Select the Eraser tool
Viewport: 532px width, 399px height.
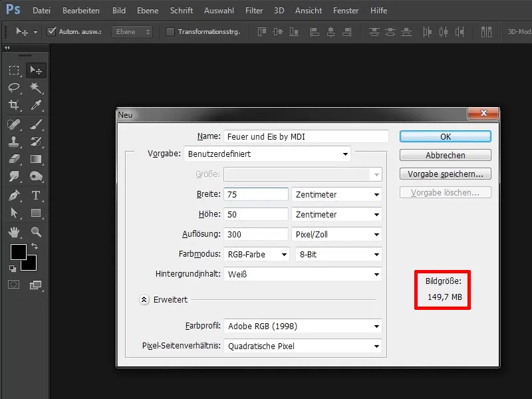[x=15, y=159]
